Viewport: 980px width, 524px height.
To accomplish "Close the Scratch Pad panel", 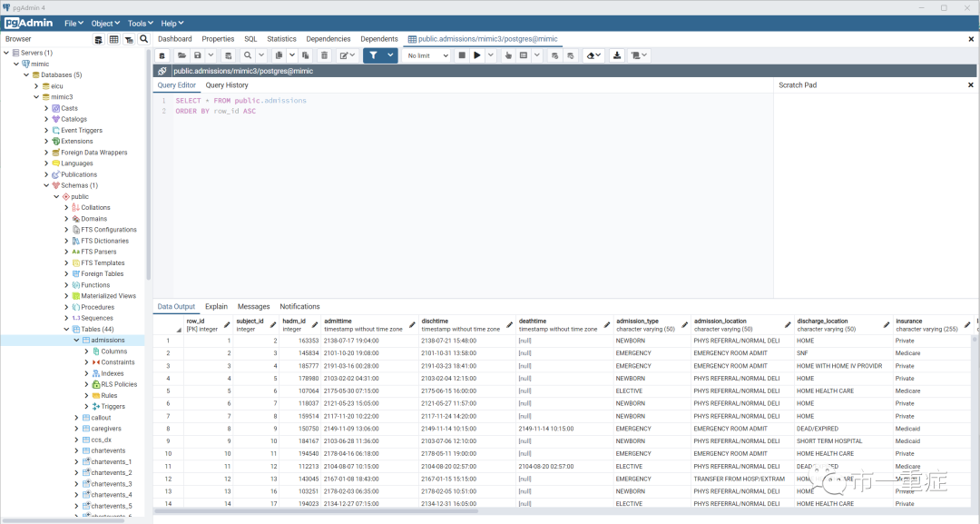I will pyautogui.click(x=971, y=85).
